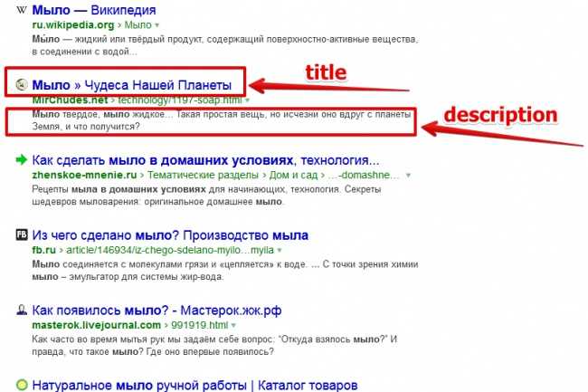Image resolution: width=588 pixels, height=392 pixels.
Task: Open Из чего сделано мыло? Производство мыла
Action: click(170, 235)
